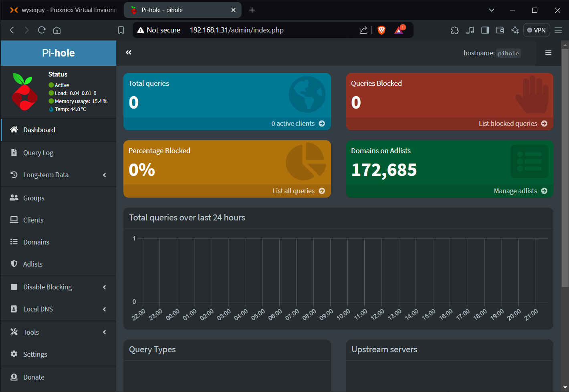Screen dimensions: 569x392
Task: Click Long-term Data history icon
Action: pyautogui.click(x=14, y=174)
